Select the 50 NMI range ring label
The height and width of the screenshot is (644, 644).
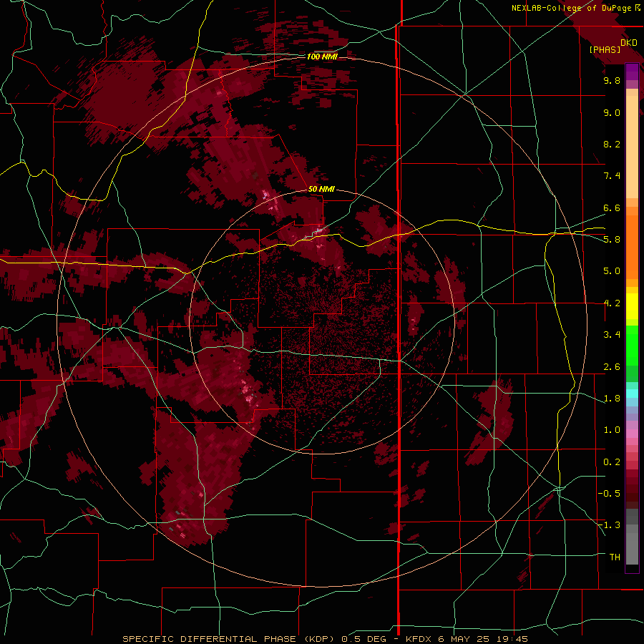click(x=321, y=189)
